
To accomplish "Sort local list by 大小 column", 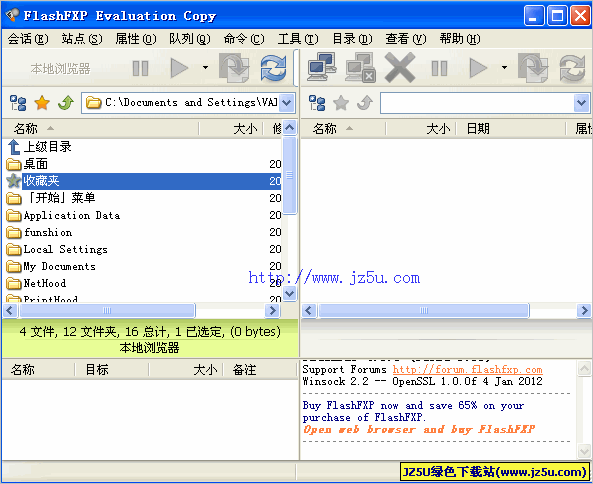I will tap(231, 129).
